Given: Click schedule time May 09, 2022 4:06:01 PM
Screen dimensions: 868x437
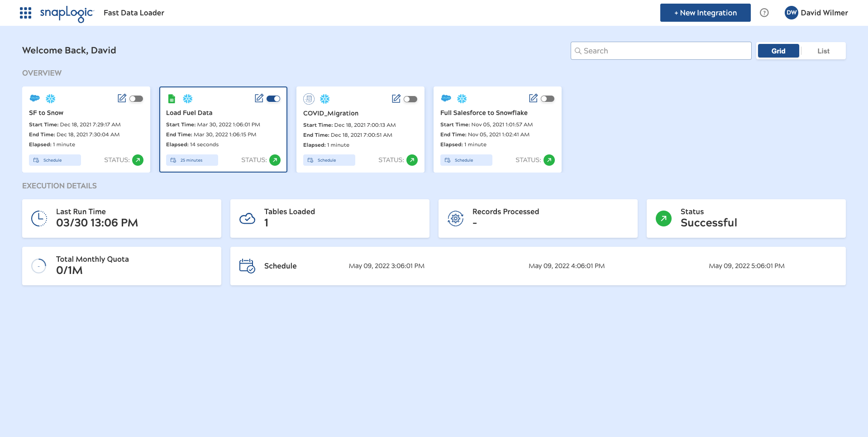Looking at the screenshot, I should [567, 266].
